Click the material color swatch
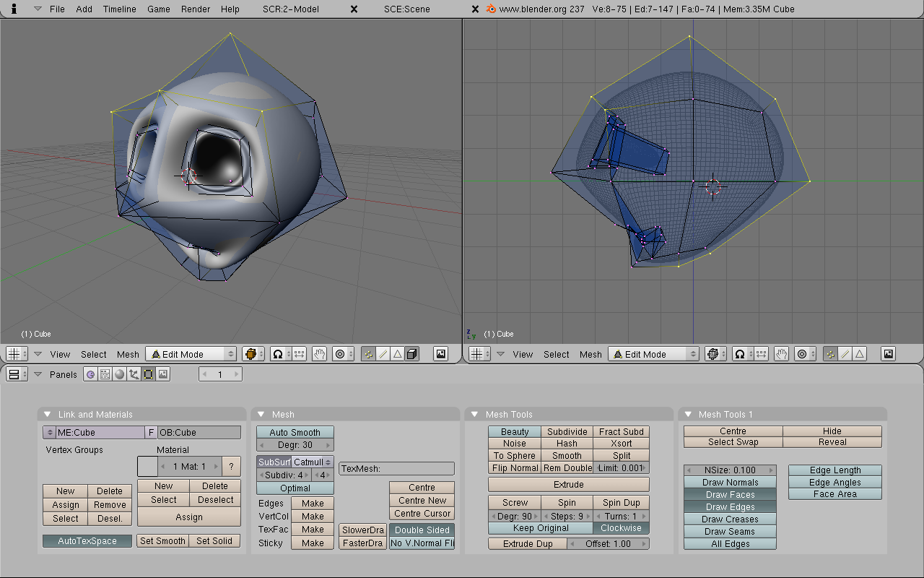The width and height of the screenshot is (924, 578). 147,466
